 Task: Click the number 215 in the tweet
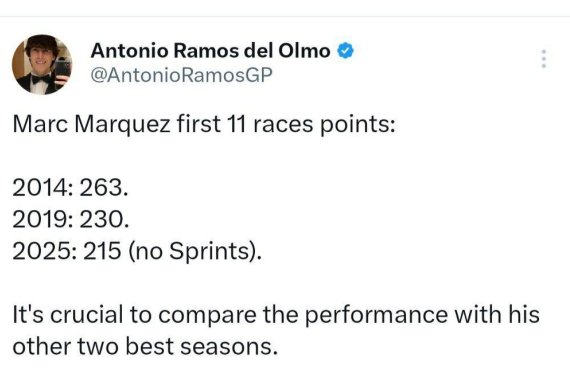tap(102, 251)
